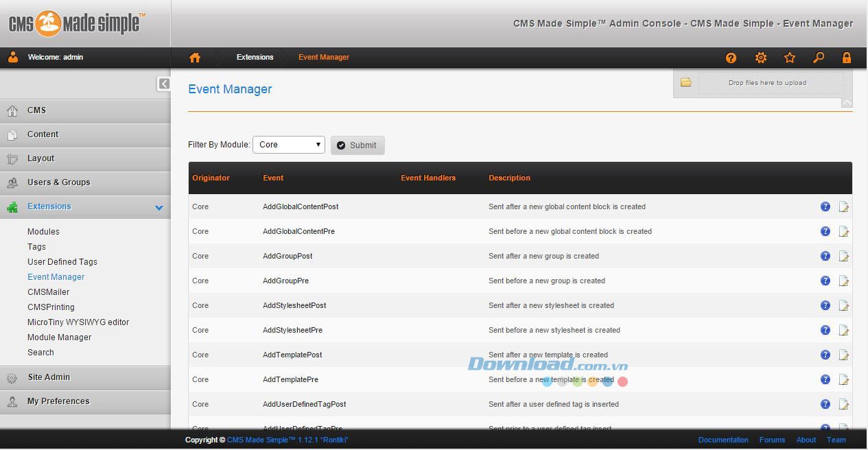The height and width of the screenshot is (450, 868).
Task: Open the Documentation link in the footer
Action: (723, 440)
